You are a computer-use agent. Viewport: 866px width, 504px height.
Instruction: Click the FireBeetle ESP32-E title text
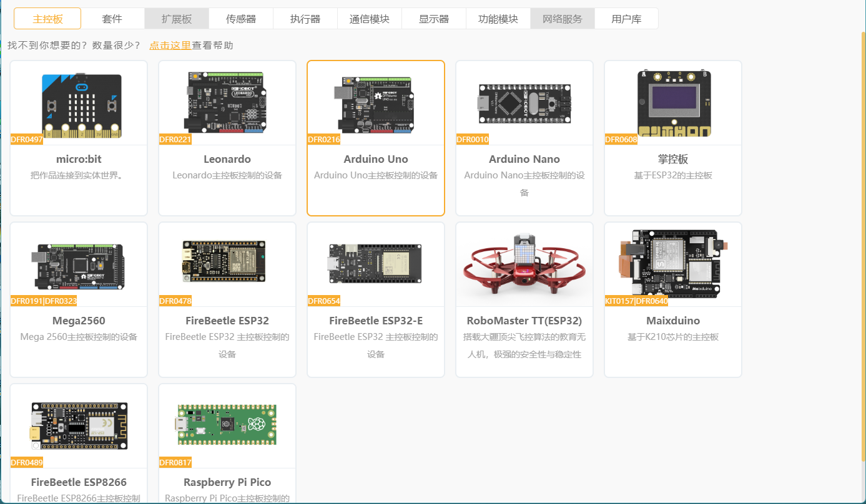tap(376, 321)
